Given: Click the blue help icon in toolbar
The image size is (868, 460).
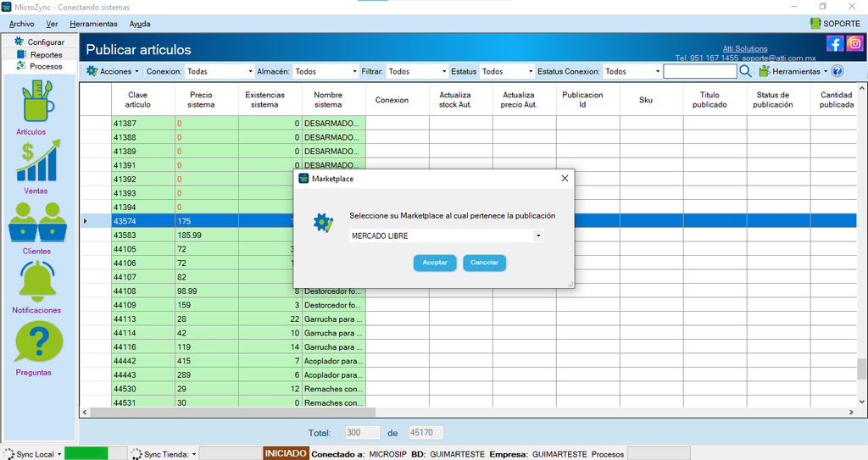Looking at the screenshot, I should click(837, 71).
